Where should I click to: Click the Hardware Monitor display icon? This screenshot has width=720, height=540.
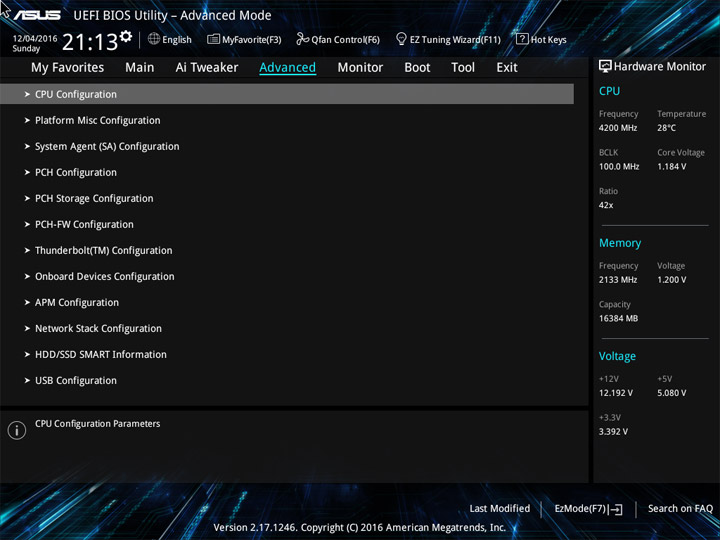pyautogui.click(x=605, y=66)
